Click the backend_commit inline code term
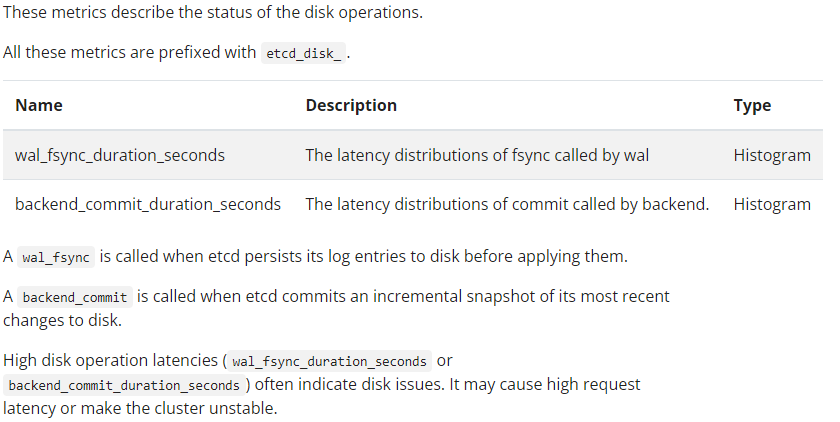The image size is (840, 422). [x=75, y=297]
